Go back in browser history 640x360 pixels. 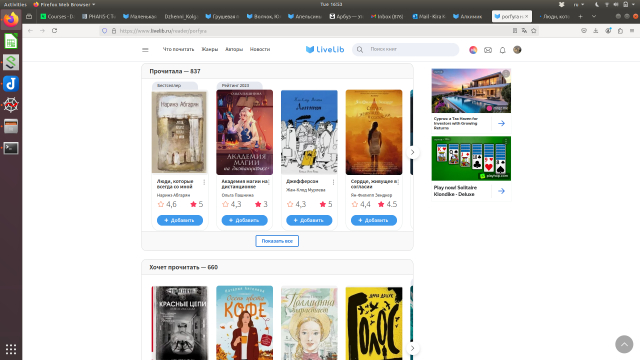(x=30, y=31)
